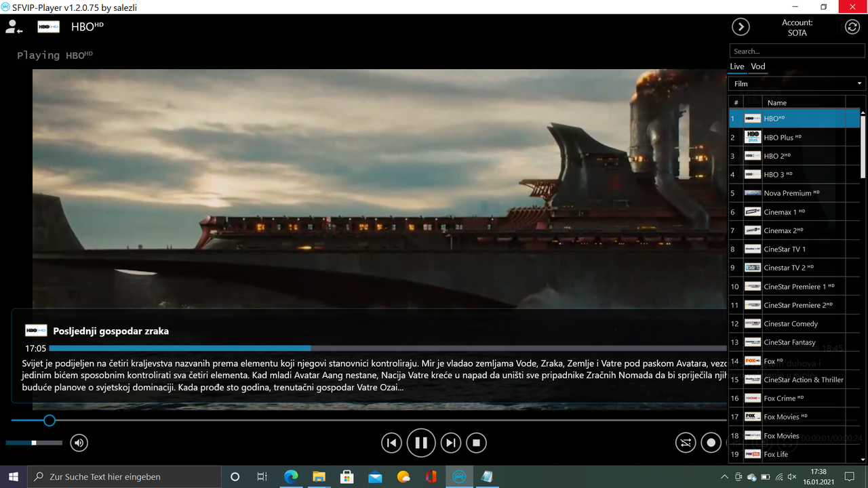Open the Windows notification center
Viewport: 868px width, 488px height.
[x=849, y=477]
